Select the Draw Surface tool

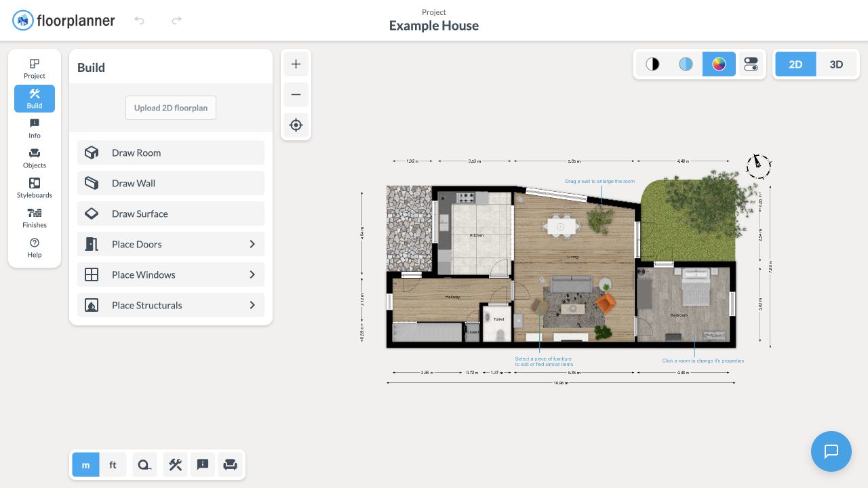[x=171, y=213]
